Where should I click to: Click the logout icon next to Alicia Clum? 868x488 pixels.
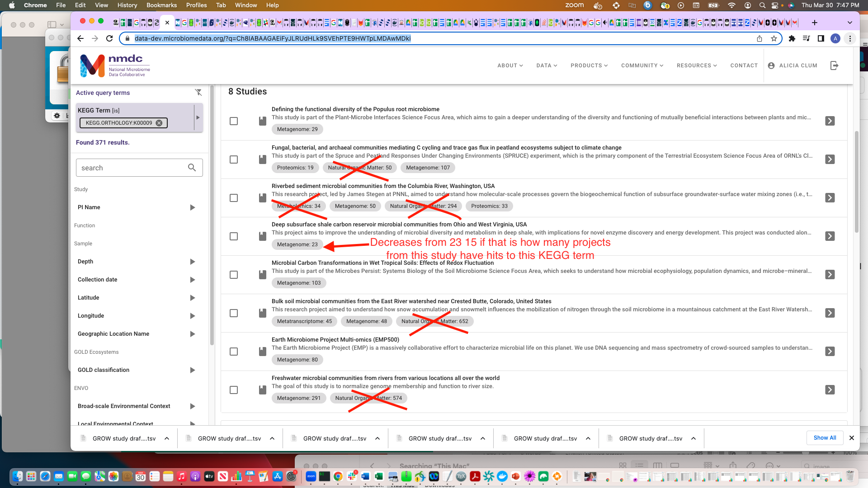835,66
